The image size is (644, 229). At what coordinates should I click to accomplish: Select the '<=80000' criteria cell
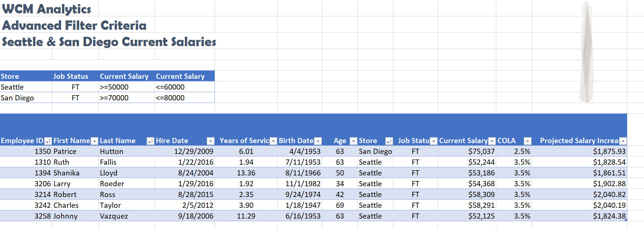(x=184, y=98)
